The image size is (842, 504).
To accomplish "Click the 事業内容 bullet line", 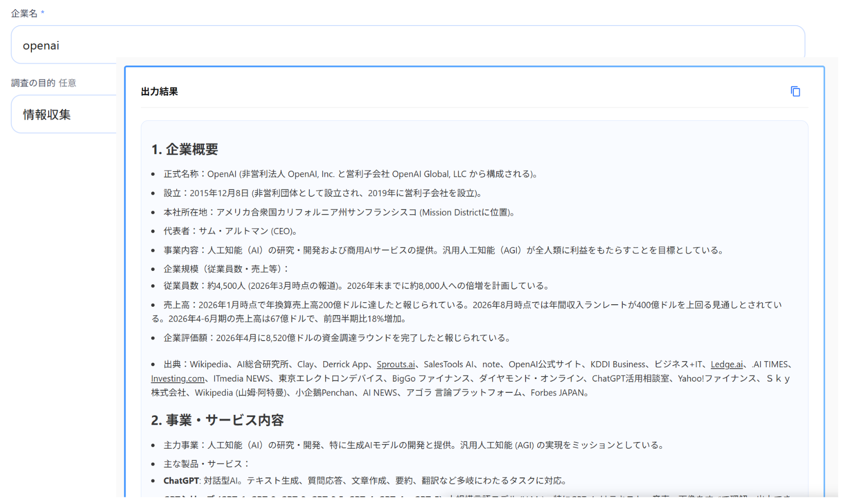I will (445, 250).
